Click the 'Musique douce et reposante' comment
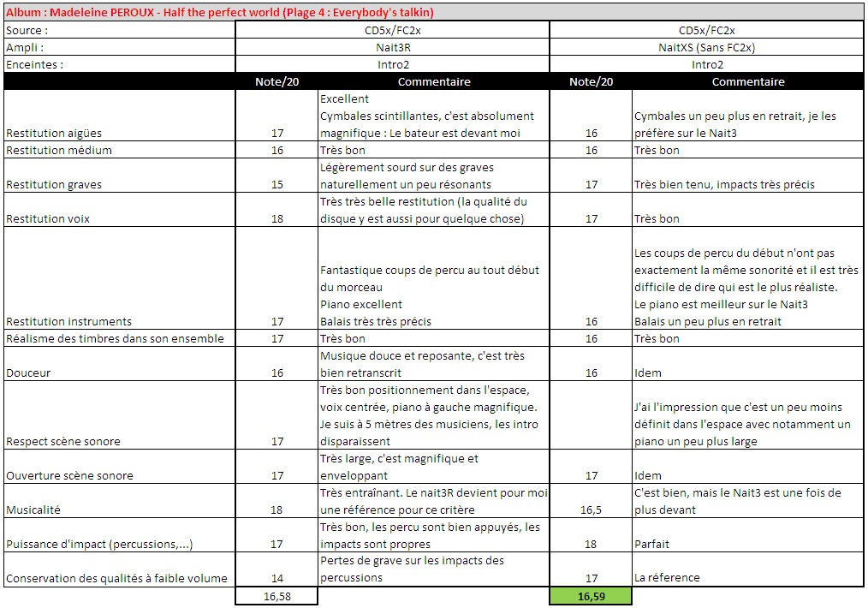Viewport: 868px width, 608px height. point(433,363)
